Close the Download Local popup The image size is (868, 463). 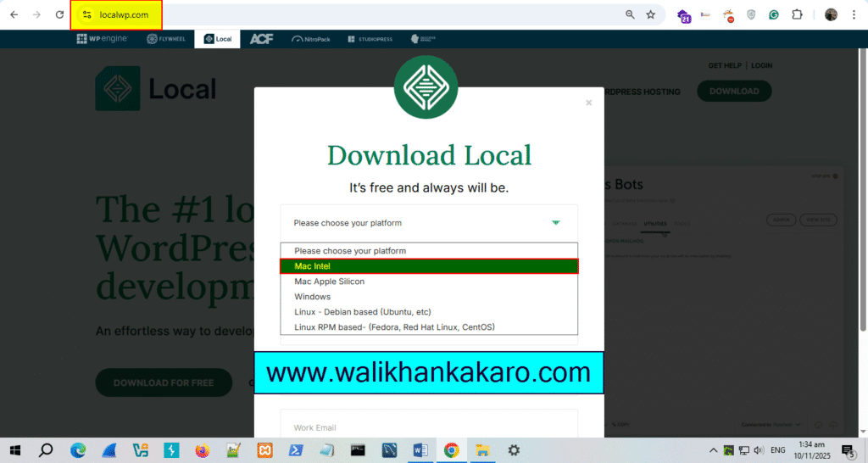(x=588, y=103)
